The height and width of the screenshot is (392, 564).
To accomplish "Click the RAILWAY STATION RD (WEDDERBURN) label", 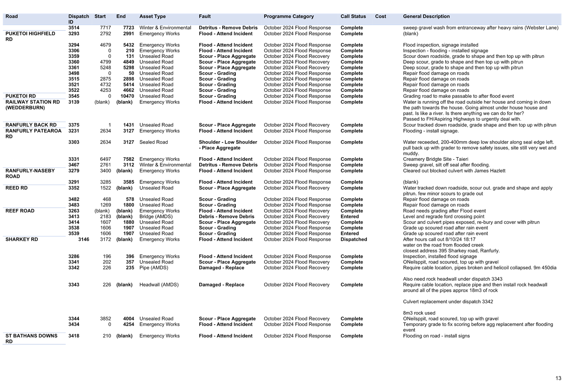I will tap(33, 105).
